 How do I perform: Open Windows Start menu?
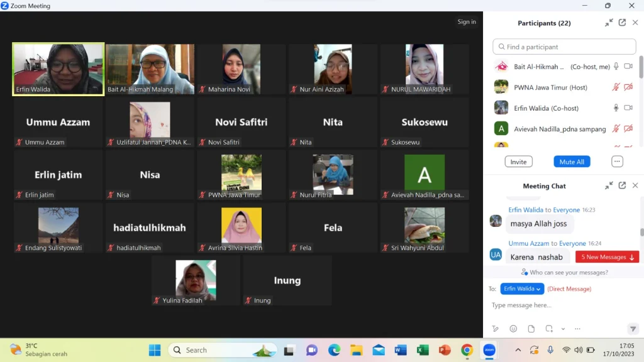click(x=155, y=350)
